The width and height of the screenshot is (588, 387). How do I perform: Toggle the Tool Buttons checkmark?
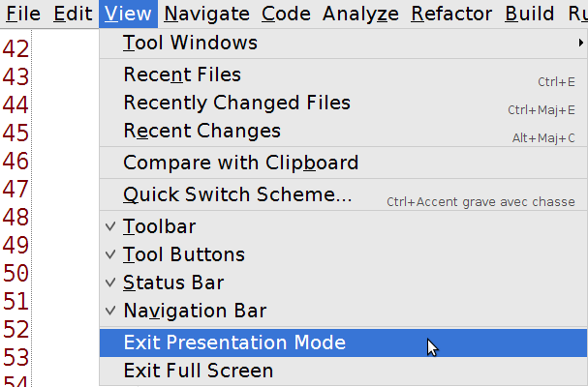(x=183, y=255)
